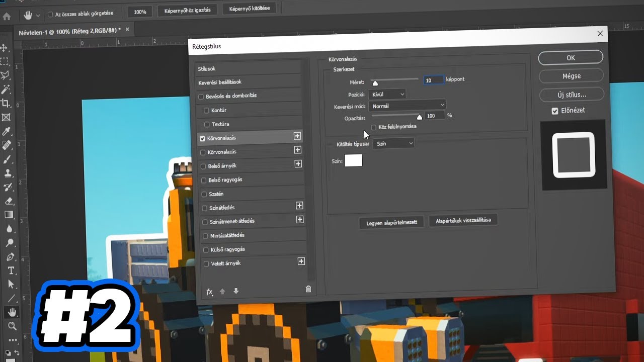Screen dimensions: 644x362
Task: Click the Opacitás slider handle
Action: click(420, 117)
